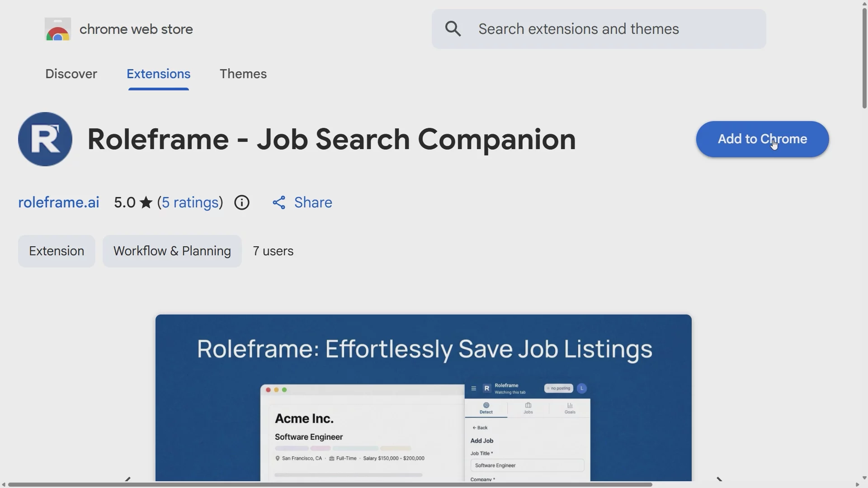
Task: Click the Workflow & Planning category chip
Action: pyautogui.click(x=172, y=251)
